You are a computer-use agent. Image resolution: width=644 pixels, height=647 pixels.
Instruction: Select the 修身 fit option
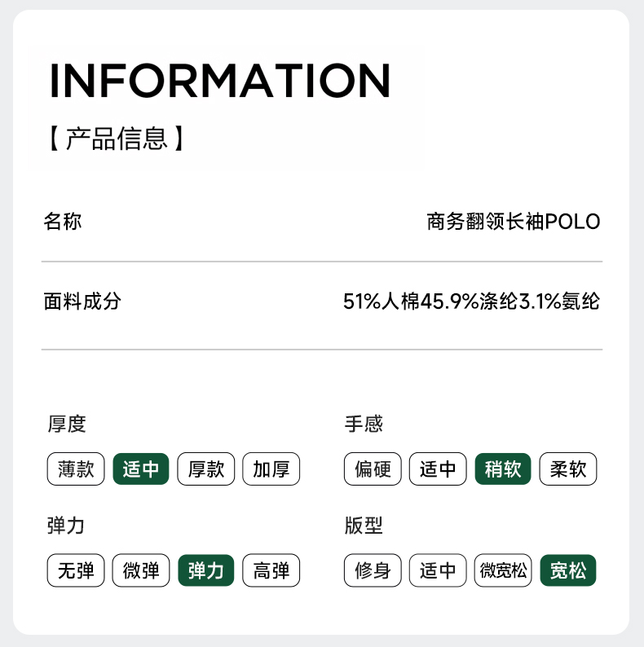(373, 570)
